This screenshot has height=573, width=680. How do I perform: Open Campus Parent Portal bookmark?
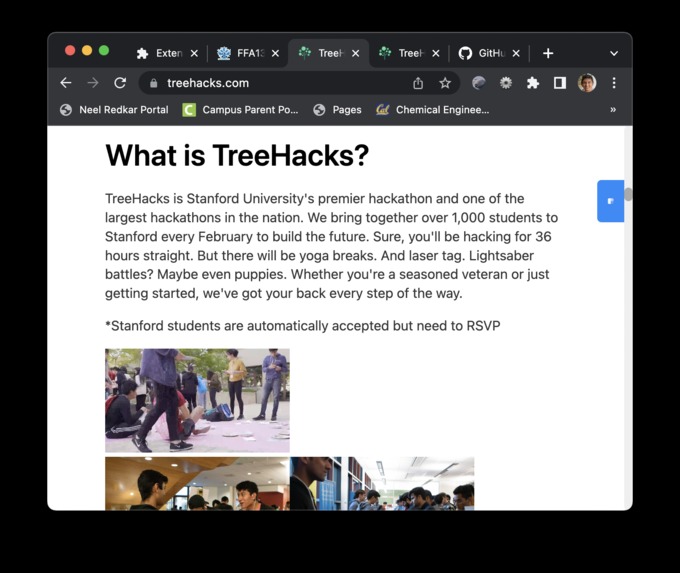[240, 110]
